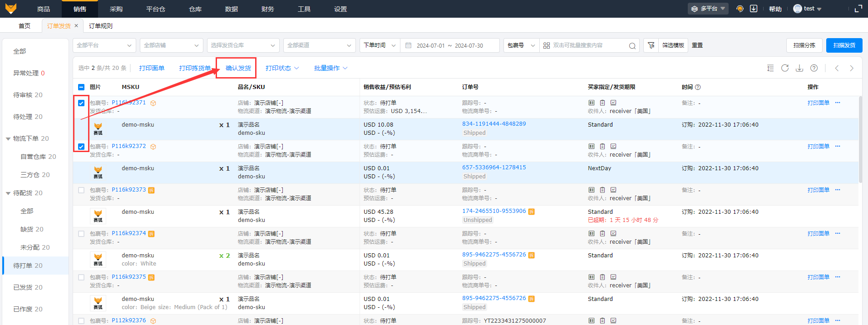The image size is (868, 325).
Task: Expand the 批量操作 batch actions dropdown
Action: (330, 68)
